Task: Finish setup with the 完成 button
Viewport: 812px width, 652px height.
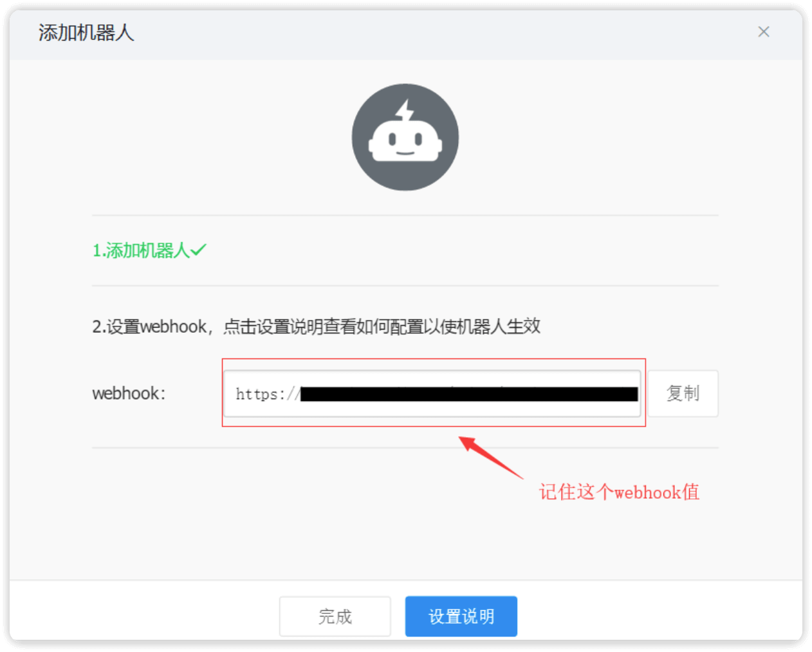Action: click(335, 617)
